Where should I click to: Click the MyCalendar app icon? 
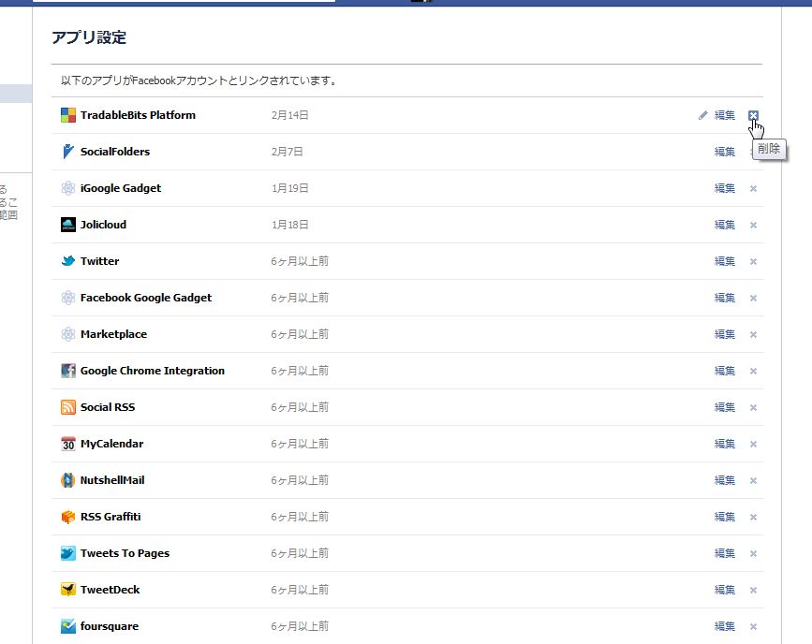67,444
